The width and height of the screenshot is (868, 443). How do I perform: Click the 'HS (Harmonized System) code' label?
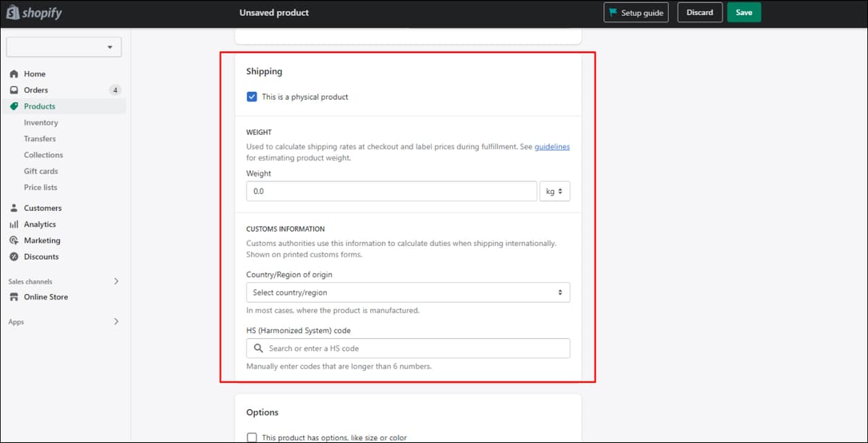(x=299, y=331)
